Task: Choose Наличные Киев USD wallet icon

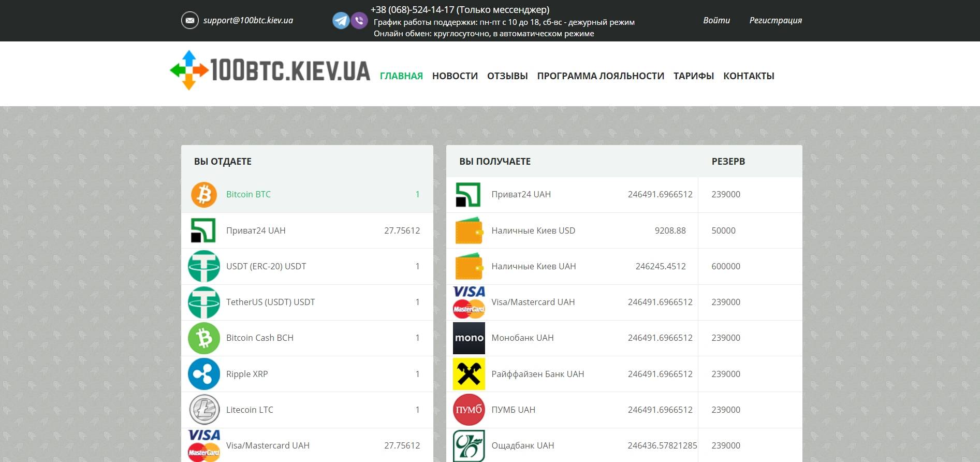Action: coord(469,230)
